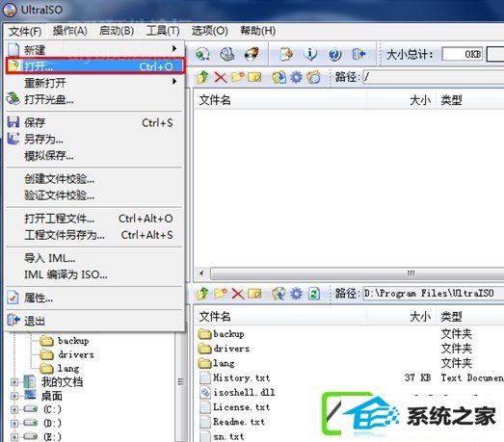Click the horizontal scrollbar left arrow
Image resolution: width=504 pixels, height=442 pixels.
201,273
